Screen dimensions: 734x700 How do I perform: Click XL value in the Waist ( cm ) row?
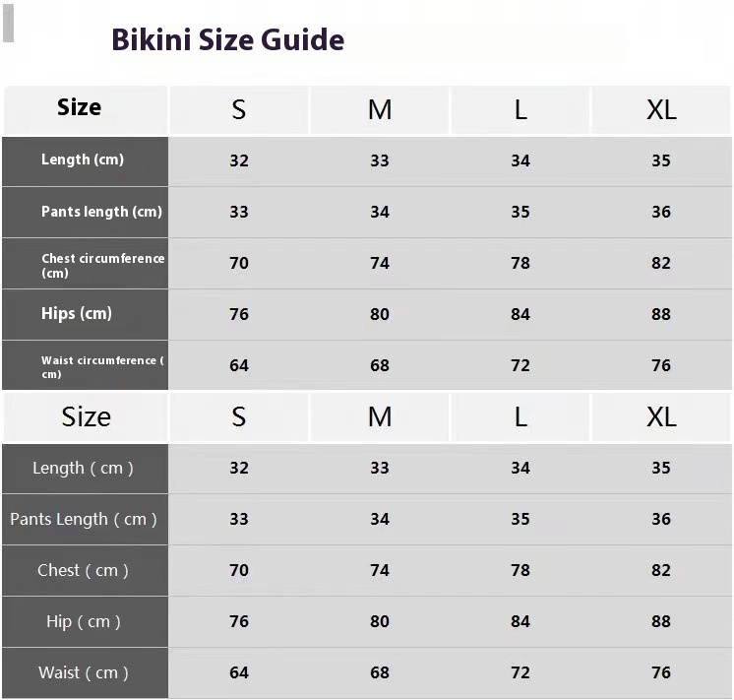pyautogui.click(x=661, y=672)
